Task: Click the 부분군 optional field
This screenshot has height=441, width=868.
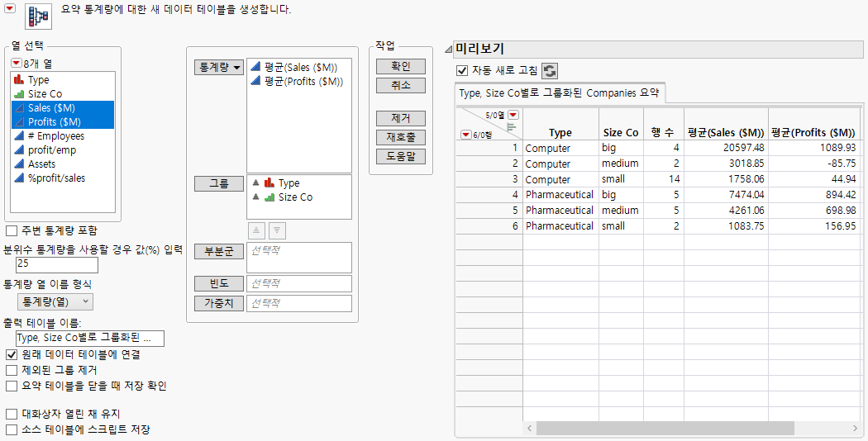Action: click(x=299, y=258)
